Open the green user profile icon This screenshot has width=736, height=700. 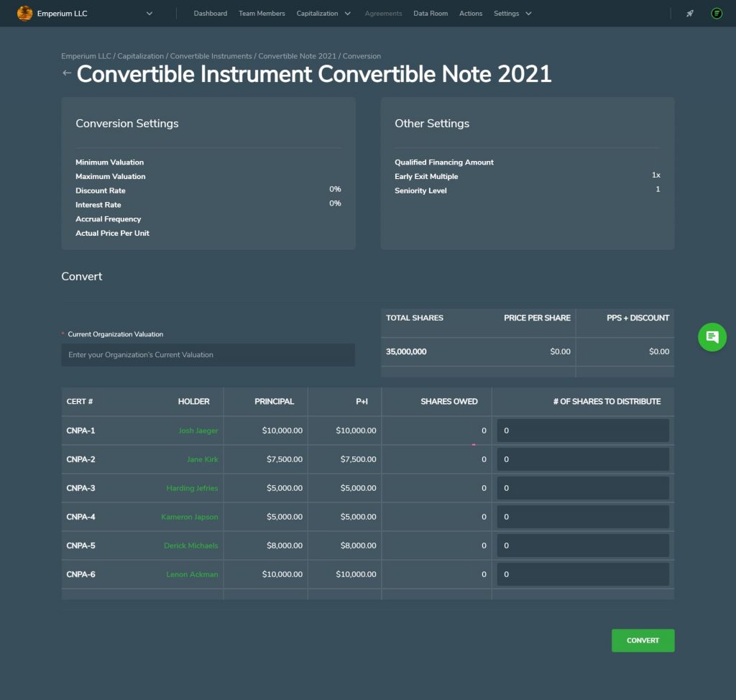[717, 13]
